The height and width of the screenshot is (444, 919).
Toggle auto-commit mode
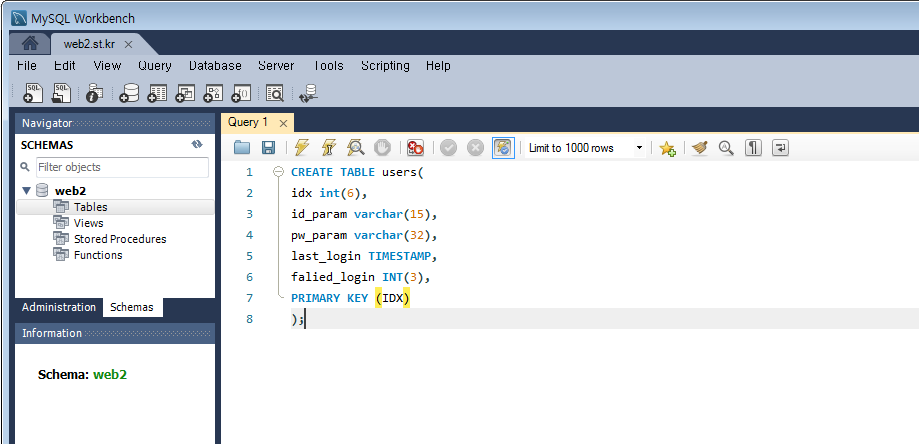point(503,148)
